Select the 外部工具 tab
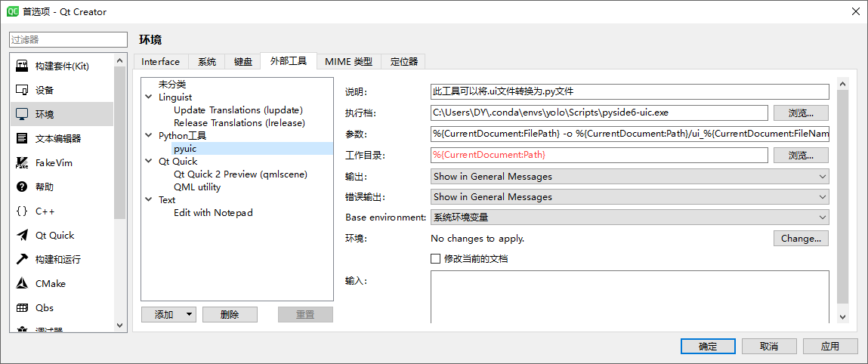 coord(289,61)
